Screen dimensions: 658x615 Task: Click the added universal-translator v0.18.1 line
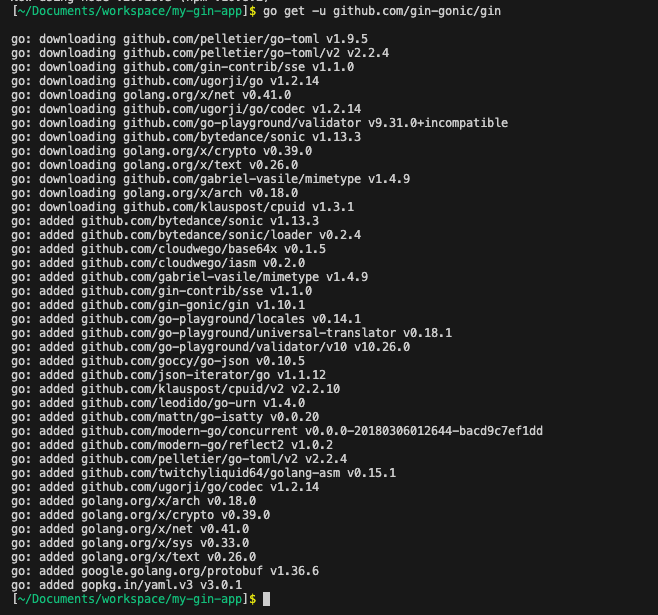click(x=231, y=333)
